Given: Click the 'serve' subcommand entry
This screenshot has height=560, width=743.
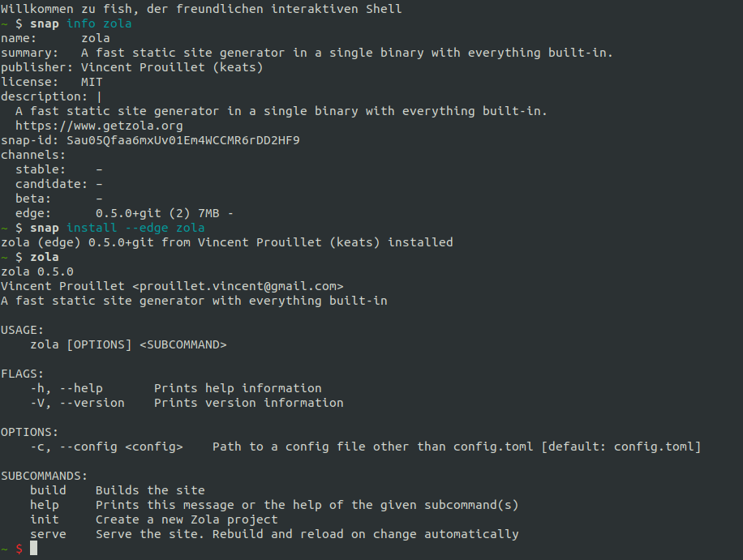Looking at the screenshot, I should (x=49, y=534).
